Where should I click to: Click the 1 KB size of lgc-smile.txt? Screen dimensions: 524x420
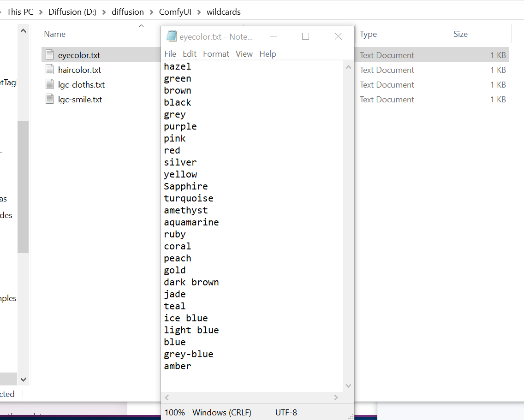(x=498, y=99)
